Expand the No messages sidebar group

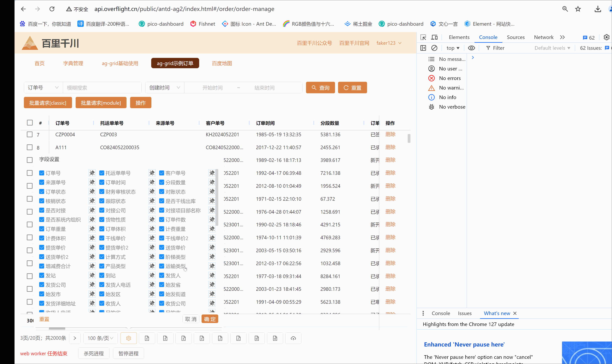coord(447,59)
